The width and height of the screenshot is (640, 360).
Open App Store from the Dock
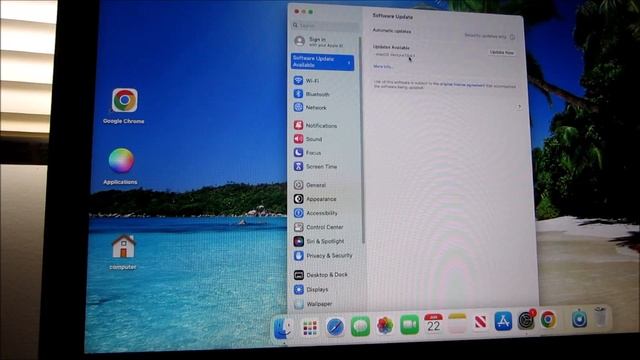tap(503, 321)
